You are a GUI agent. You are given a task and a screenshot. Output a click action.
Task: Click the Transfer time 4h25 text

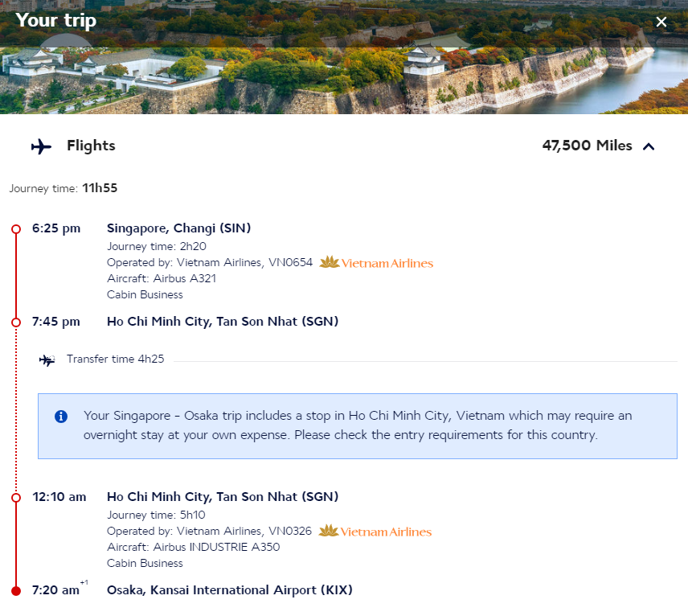click(x=116, y=359)
